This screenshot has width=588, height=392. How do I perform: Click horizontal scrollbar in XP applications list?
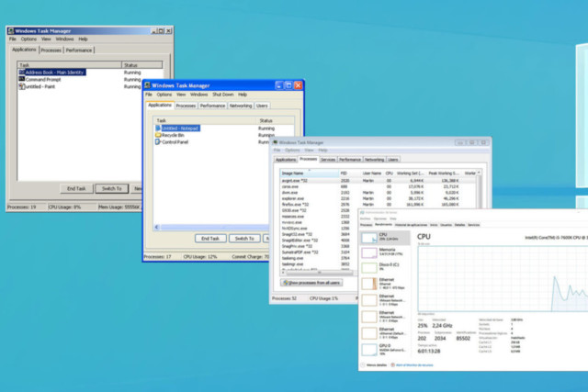[214, 227]
